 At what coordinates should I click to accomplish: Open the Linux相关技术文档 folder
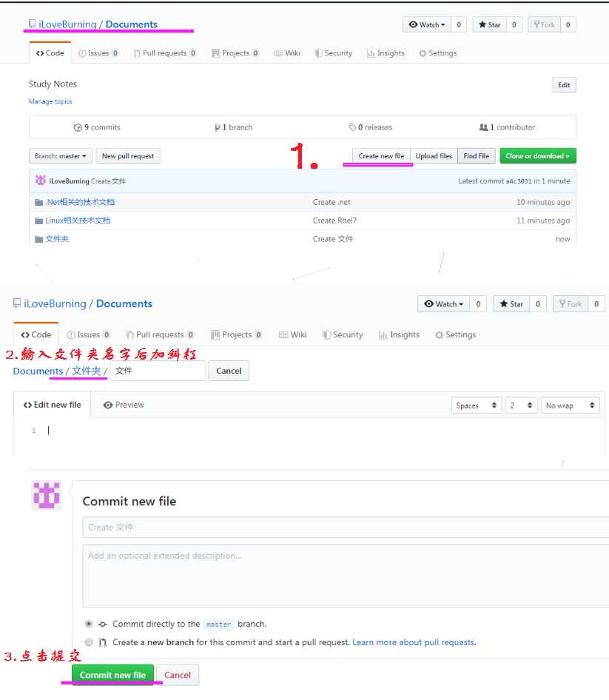coord(78,221)
